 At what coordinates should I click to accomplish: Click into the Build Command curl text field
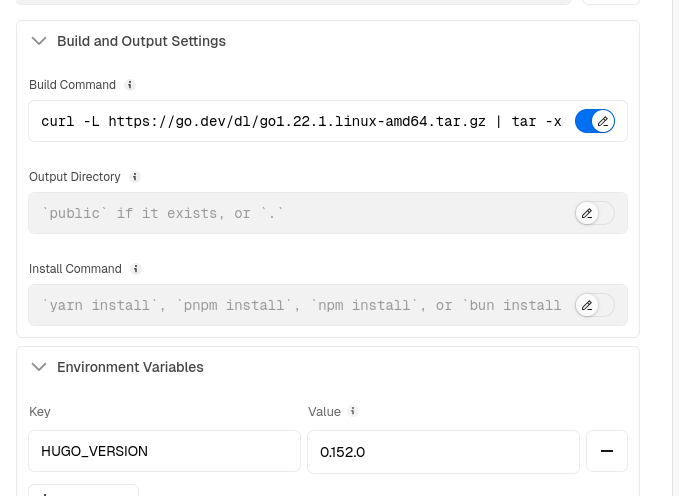300,121
